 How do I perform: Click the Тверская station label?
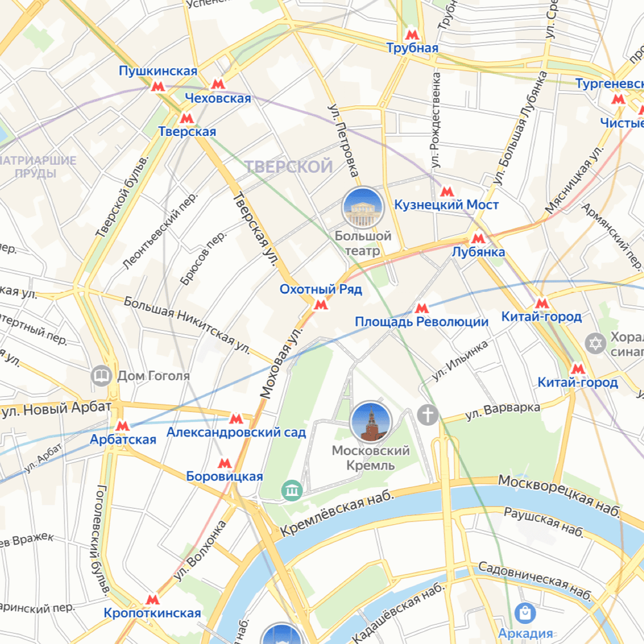pyautogui.click(x=187, y=131)
